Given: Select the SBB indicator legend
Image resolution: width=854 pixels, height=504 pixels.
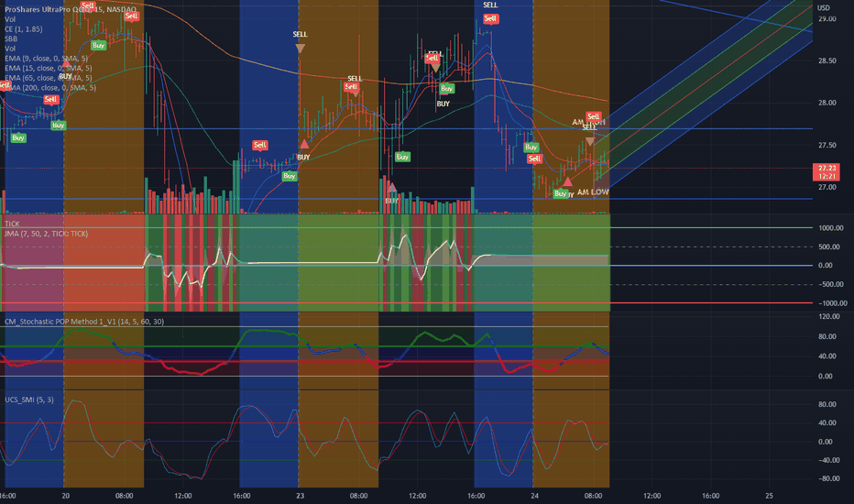Looking at the screenshot, I should [x=11, y=38].
